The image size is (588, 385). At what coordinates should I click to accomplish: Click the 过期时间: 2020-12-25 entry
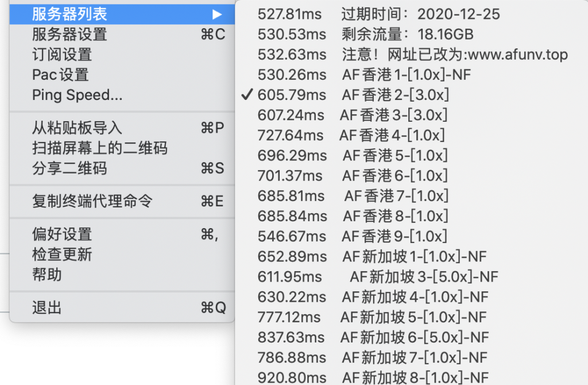(411, 14)
